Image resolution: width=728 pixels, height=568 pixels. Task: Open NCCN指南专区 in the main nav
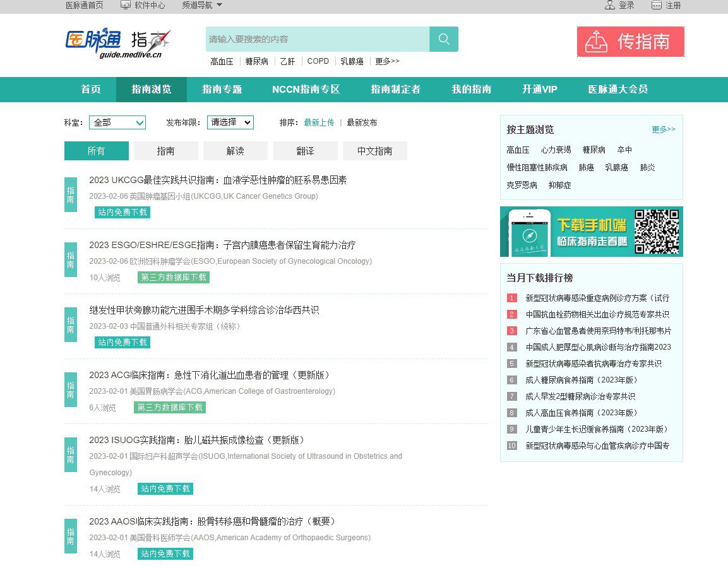pyautogui.click(x=306, y=89)
